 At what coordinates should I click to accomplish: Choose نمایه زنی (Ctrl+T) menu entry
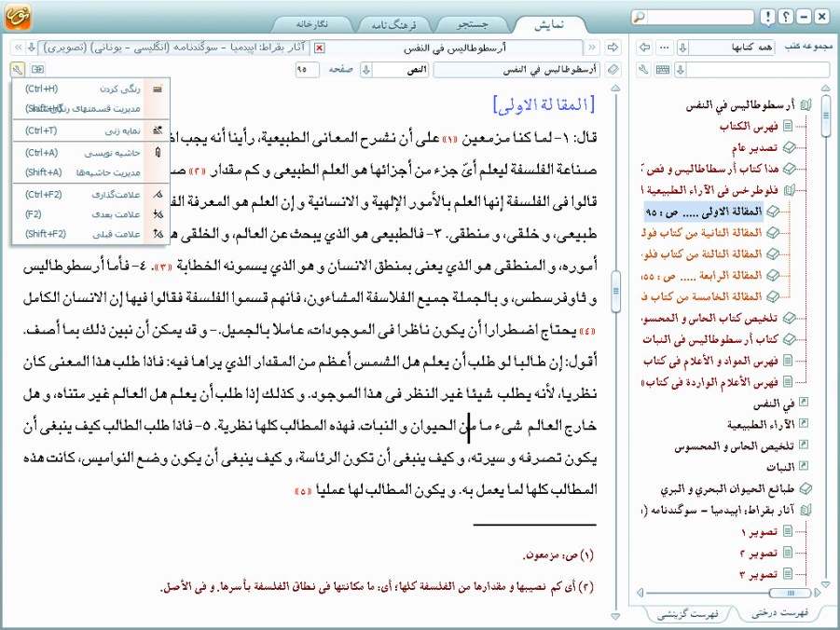pyautogui.click(x=91, y=130)
